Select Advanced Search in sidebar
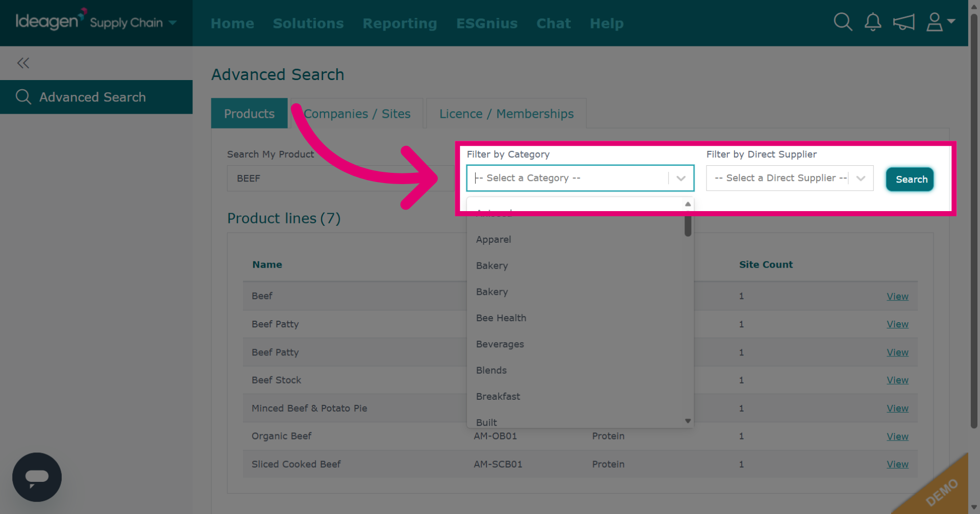The image size is (980, 514). 96,97
